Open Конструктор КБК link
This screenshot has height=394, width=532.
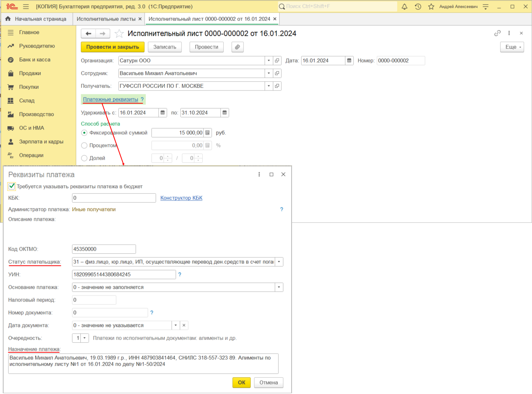coord(182,198)
